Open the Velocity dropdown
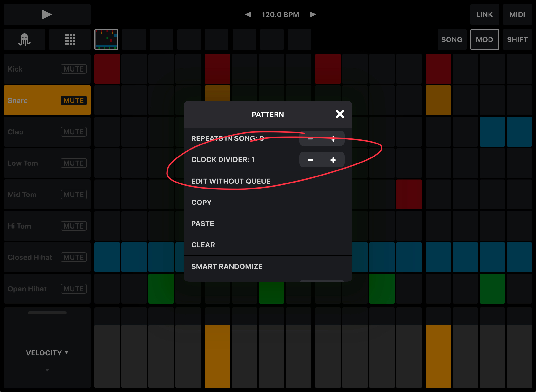The width and height of the screenshot is (536, 392). (x=47, y=353)
